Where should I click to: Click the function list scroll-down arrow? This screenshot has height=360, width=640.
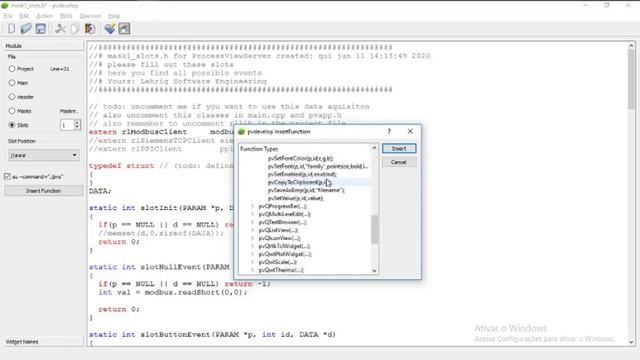[374, 270]
